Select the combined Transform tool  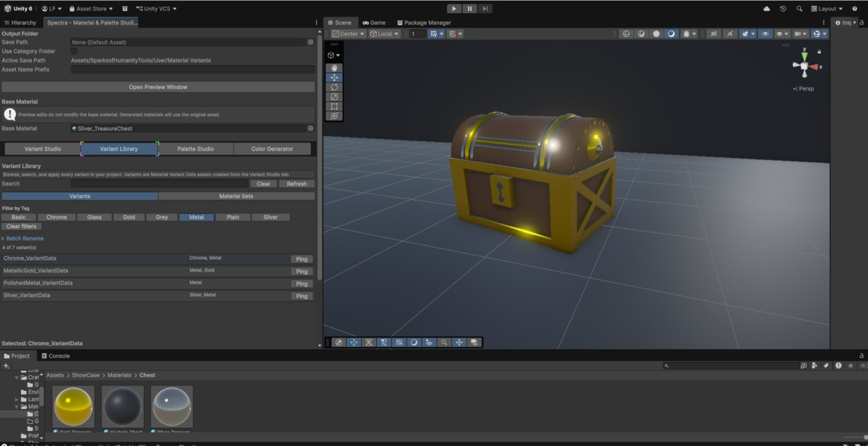pos(334,115)
